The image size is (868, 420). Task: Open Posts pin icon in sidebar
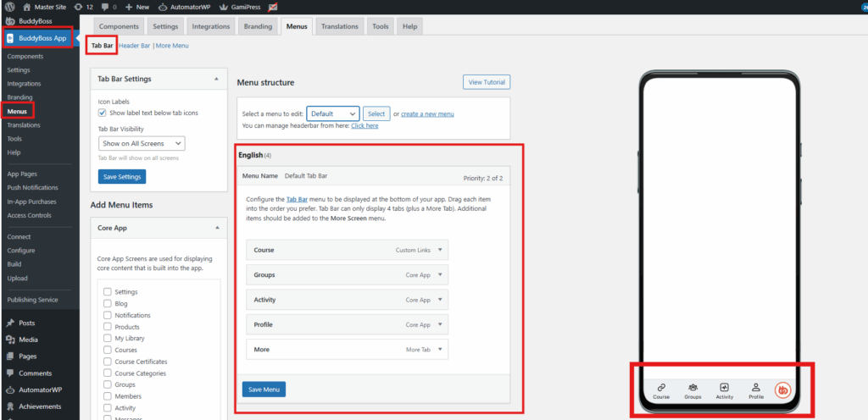(10, 323)
